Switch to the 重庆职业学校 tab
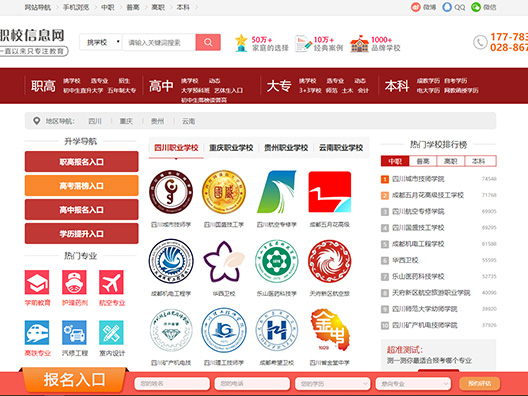This screenshot has width=528, height=396. (x=231, y=148)
